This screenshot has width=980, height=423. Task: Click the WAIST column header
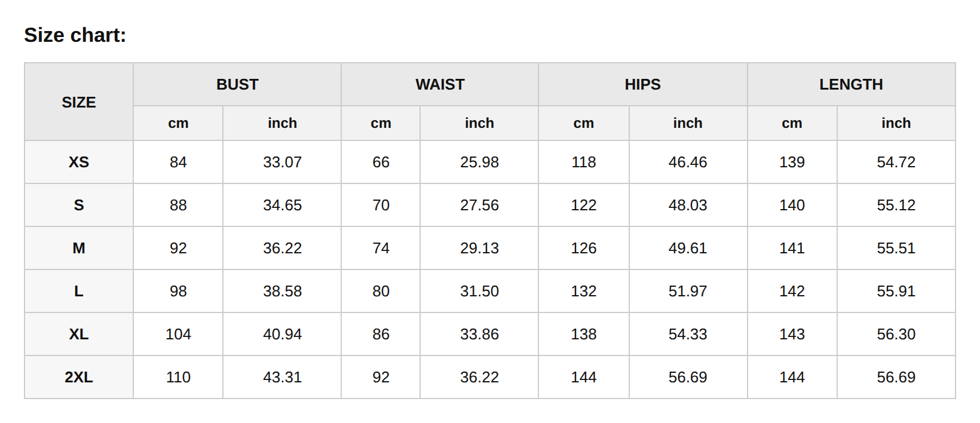tap(440, 85)
